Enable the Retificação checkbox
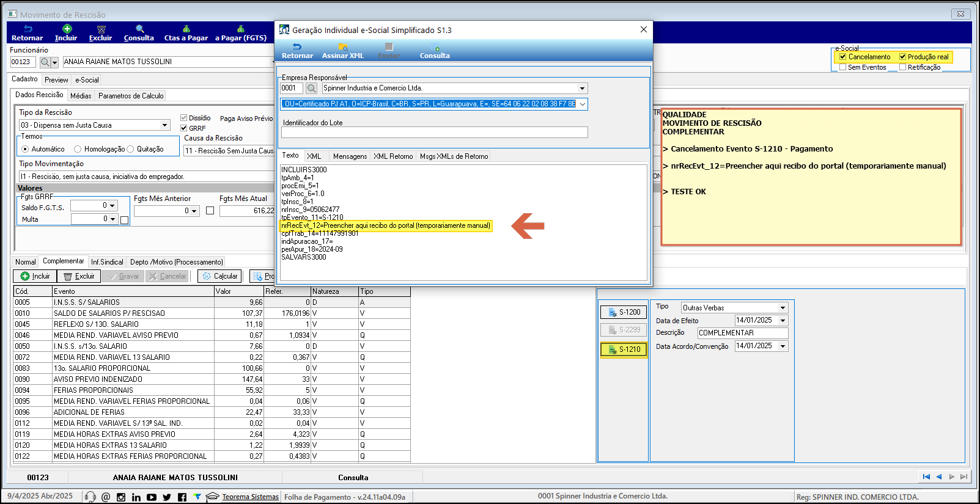 902,67
